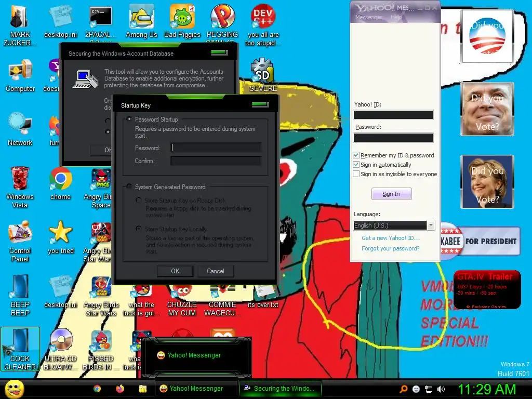Click the network tray icon
The width and height of the screenshot is (532, 399).
point(429,389)
